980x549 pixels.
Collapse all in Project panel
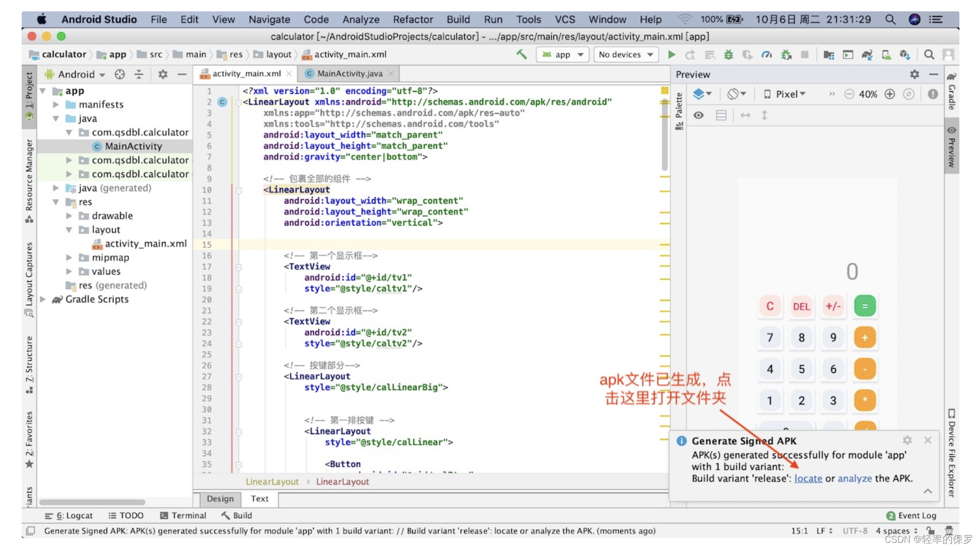pos(139,74)
